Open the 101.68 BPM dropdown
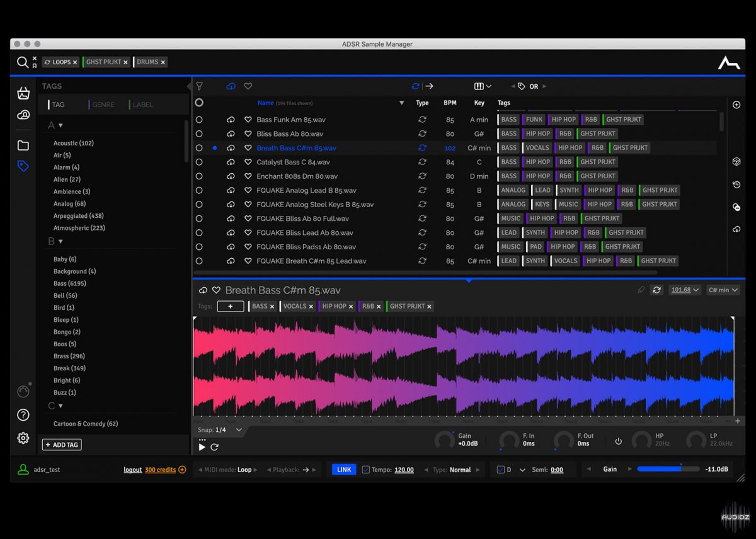This screenshot has height=539, width=756. pyautogui.click(x=685, y=290)
